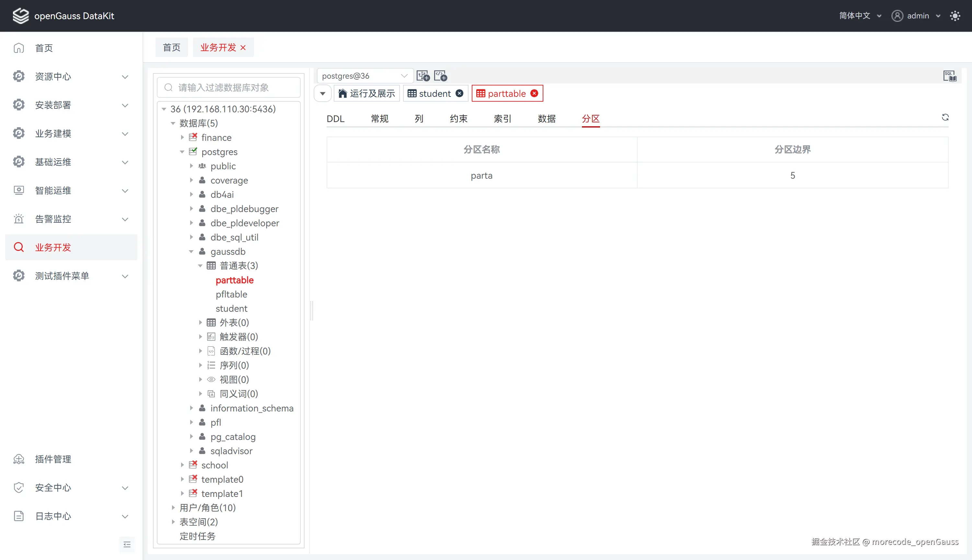Toggle the light/dark theme sun icon
The image size is (972, 560).
(x=955, y=16)
